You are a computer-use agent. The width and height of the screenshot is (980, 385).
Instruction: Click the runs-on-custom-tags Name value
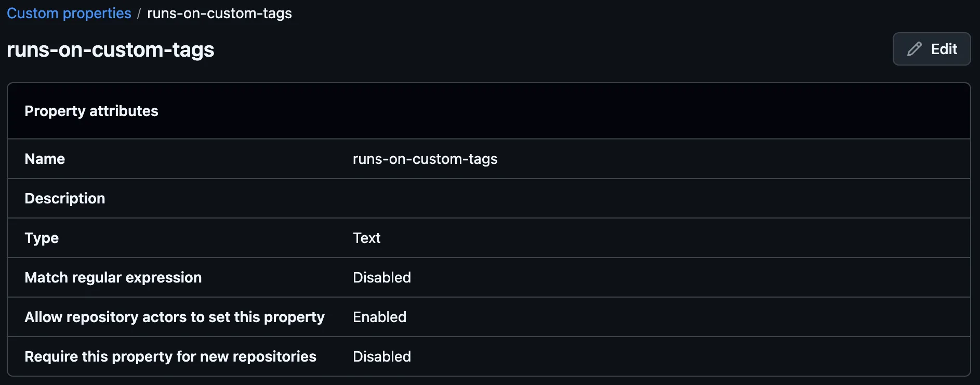click(425, 159)
